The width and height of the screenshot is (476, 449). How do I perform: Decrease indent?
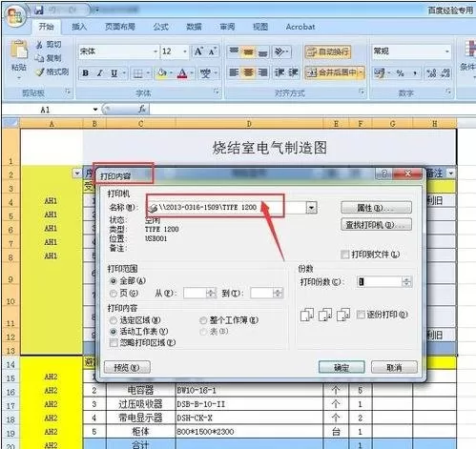(x=279, y=72)
